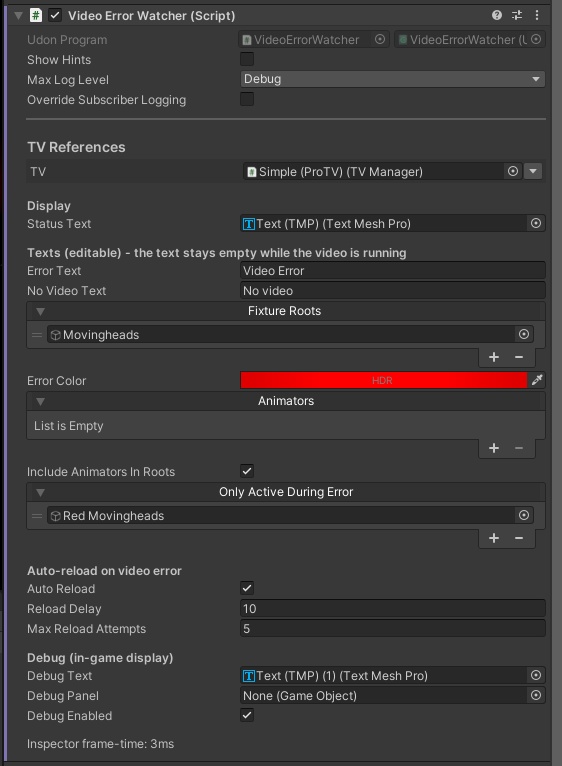This screenshot has height=766, width=562.
Task: Click the TV References heading
Action: [x=76, y=147]
